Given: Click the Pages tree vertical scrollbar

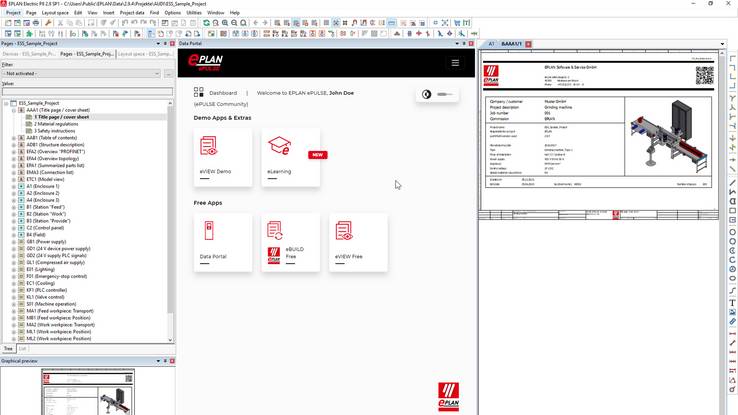Looking at the screenshot, I should pos(170,221).
